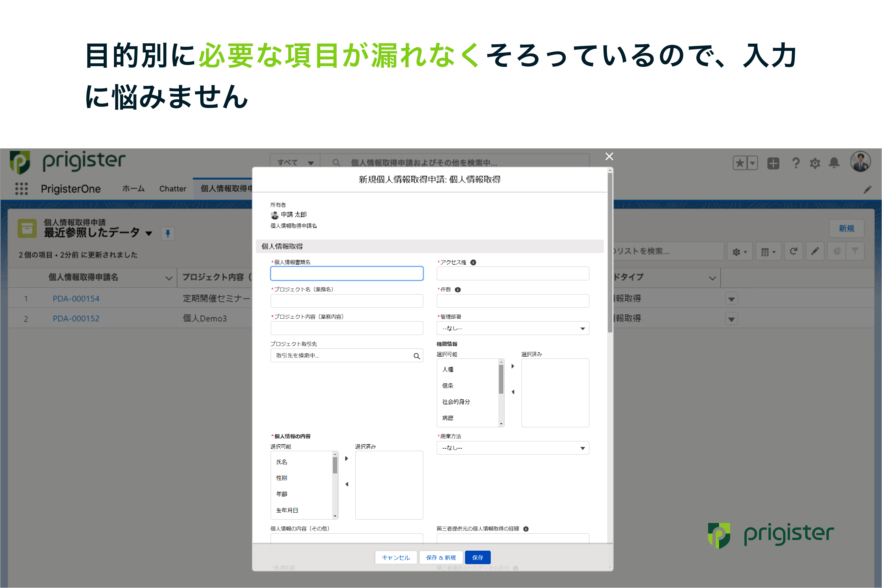Open list view controls gear
Image resolution: width=882 pixels, height=588 pixels.
(739, 252)
